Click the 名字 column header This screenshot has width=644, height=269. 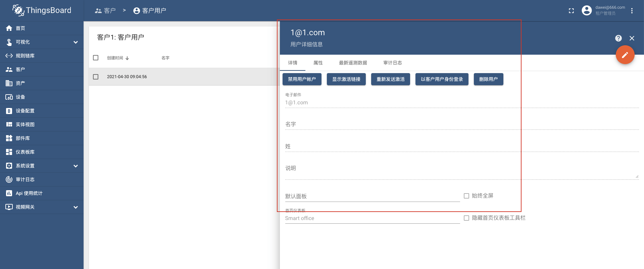tap(165, 58)
